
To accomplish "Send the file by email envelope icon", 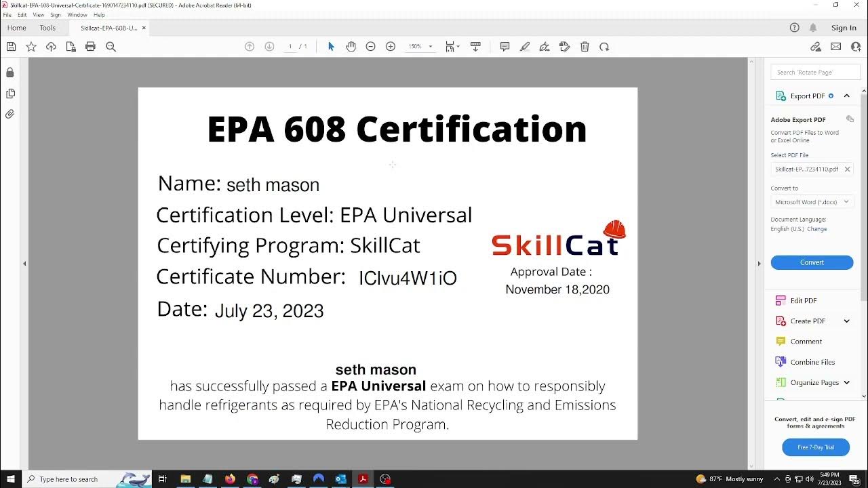I will click(835, 47).
